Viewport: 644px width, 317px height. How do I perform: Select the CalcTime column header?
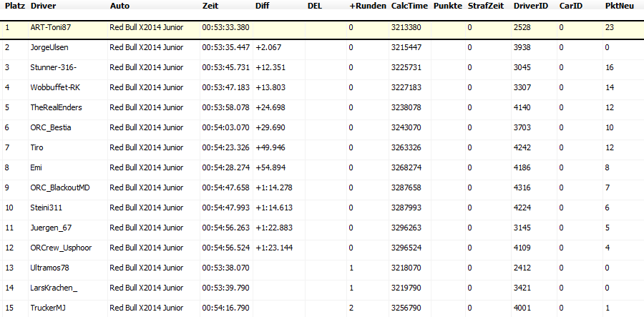click(x=409, y=6)
